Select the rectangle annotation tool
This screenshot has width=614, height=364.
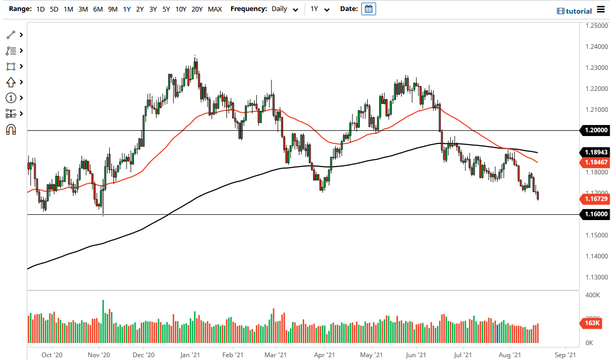(10, 66)
